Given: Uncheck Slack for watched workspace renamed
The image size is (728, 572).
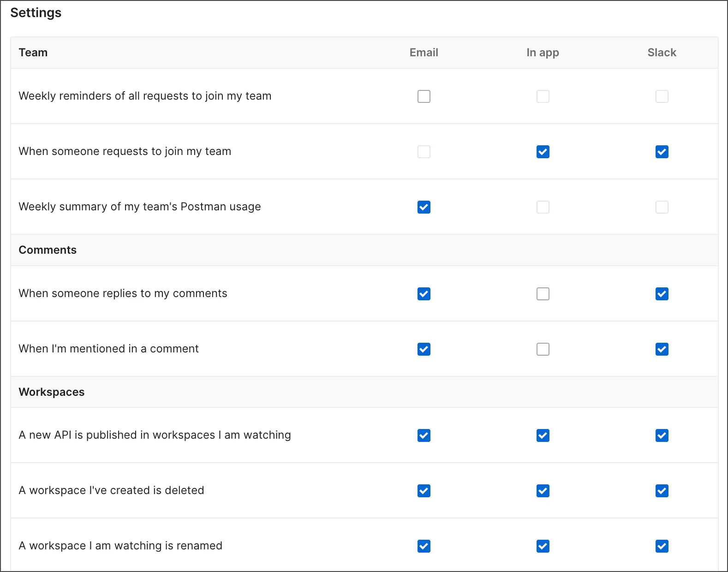Looking at the screenshot, I should [662, 546].
